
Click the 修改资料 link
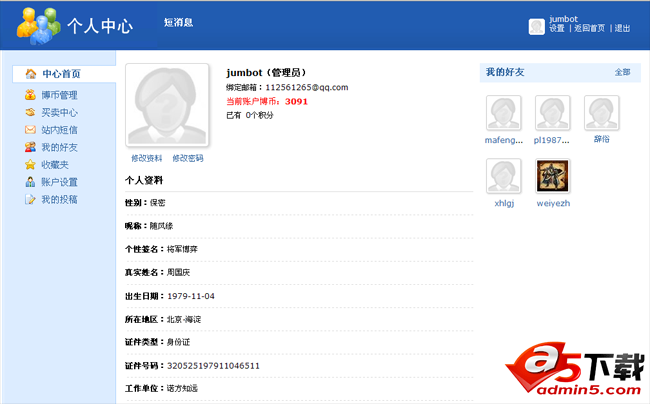(146, 158)
